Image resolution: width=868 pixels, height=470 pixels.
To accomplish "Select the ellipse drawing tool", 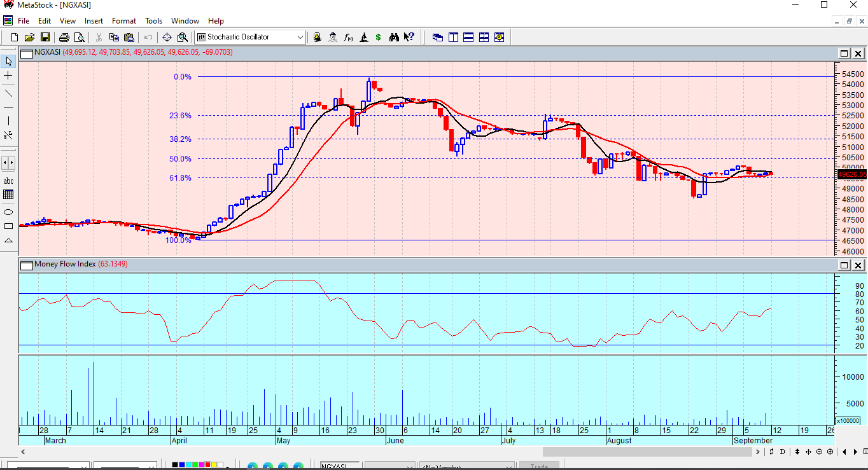I will (x=8, y=212).
